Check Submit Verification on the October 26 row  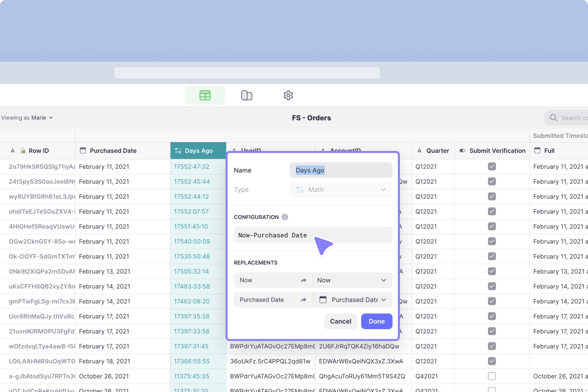492,376
